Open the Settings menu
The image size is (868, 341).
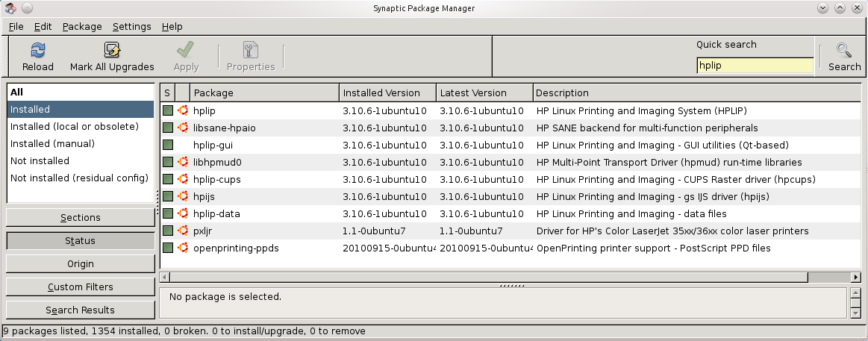tap(131, 26)
